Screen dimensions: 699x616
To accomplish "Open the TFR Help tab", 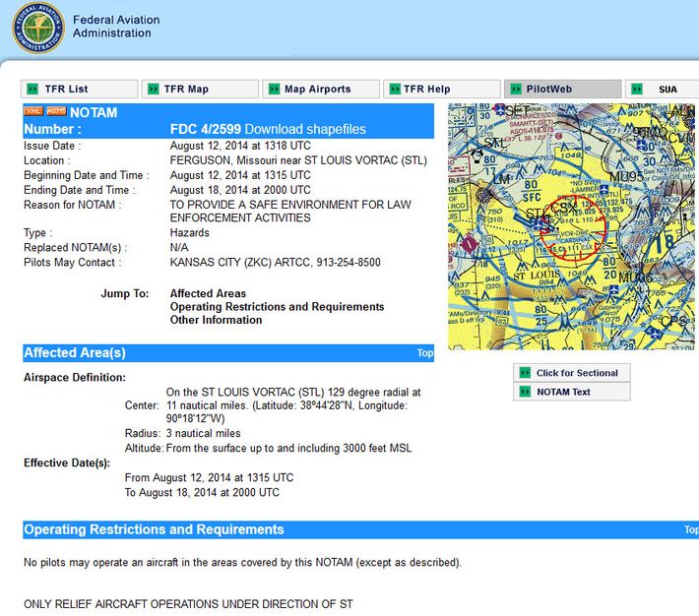I will 442,90.
